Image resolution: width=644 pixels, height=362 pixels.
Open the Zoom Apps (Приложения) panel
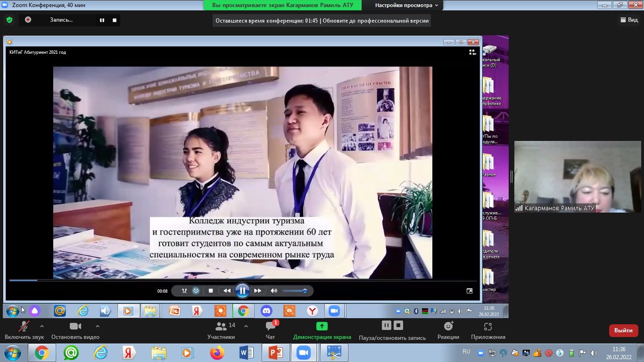488,330
